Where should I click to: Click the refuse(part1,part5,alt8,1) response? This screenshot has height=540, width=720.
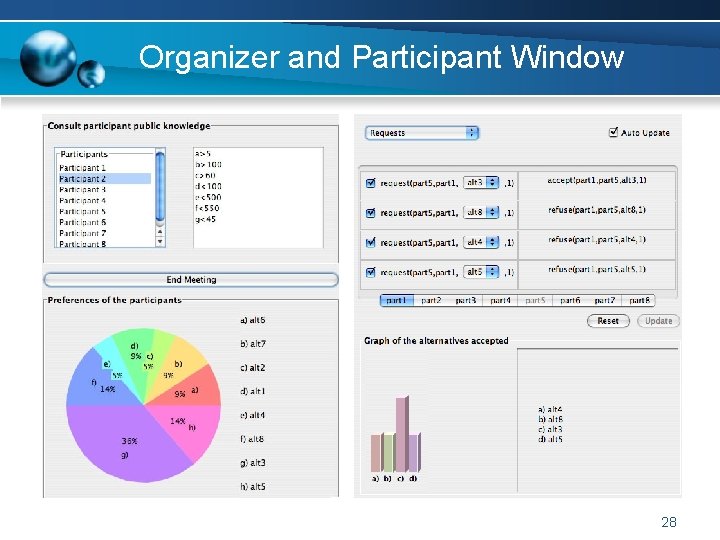[x=596, y=210]
